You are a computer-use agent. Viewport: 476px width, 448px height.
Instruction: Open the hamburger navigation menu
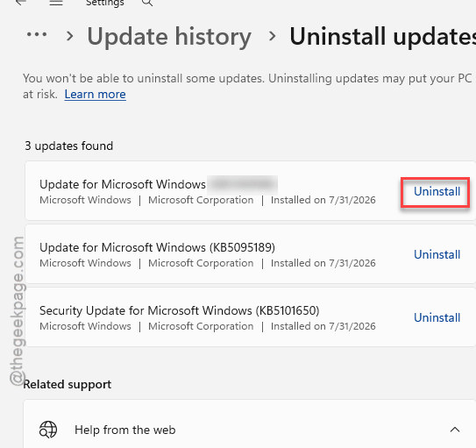[56, 3]
